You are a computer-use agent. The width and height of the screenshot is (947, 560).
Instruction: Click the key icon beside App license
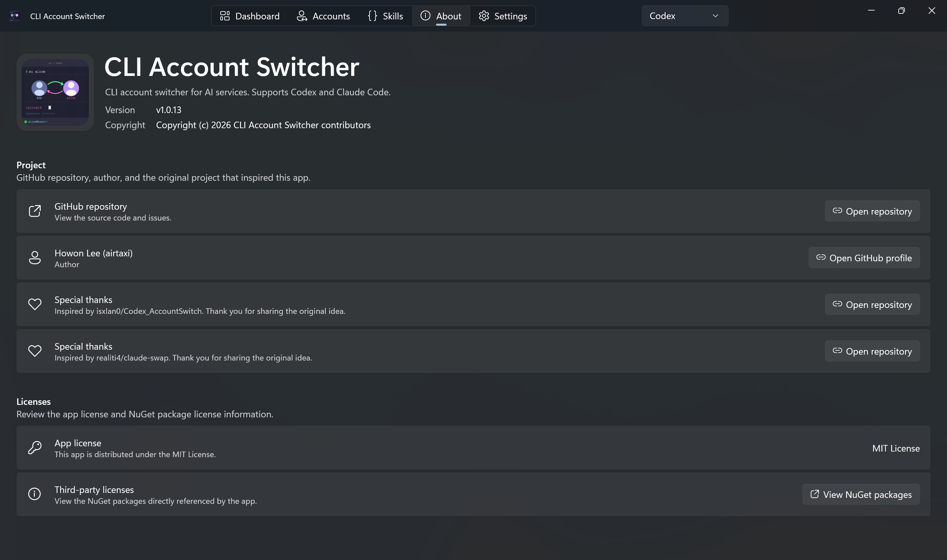pyautogui.click(x=35, y=448)
